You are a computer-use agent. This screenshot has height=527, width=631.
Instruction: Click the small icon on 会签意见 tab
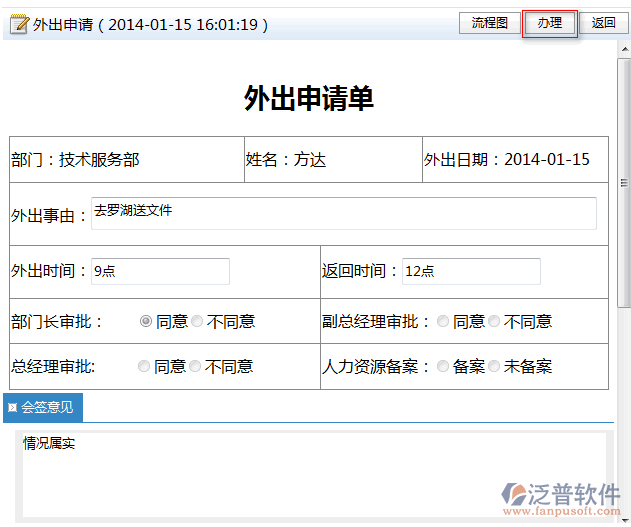[x=12, y=408]
